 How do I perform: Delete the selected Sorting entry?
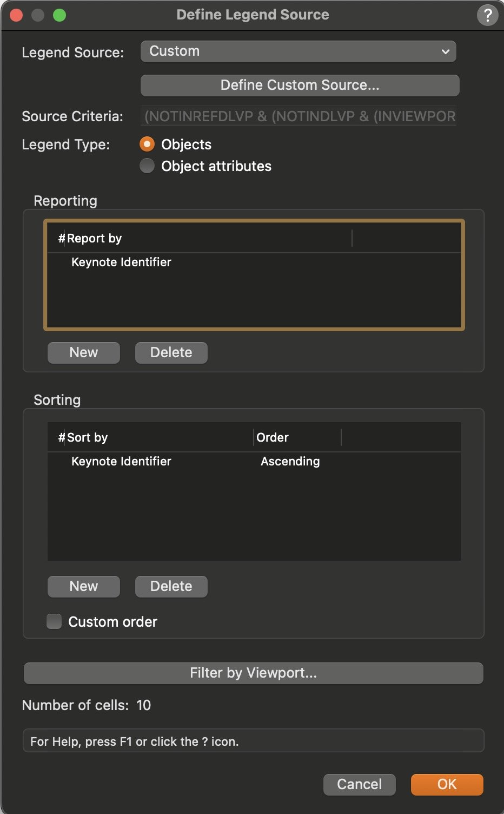[x=171, y=586]
